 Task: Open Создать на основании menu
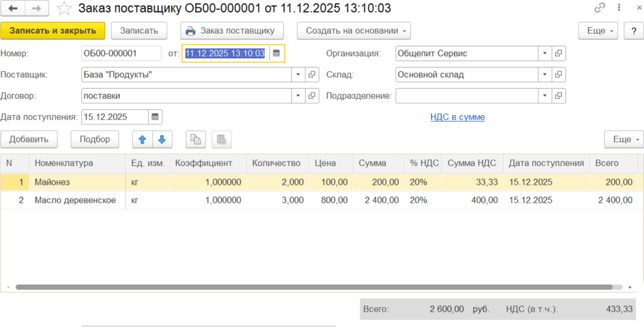pyautogui.click(x=353, y=31)
